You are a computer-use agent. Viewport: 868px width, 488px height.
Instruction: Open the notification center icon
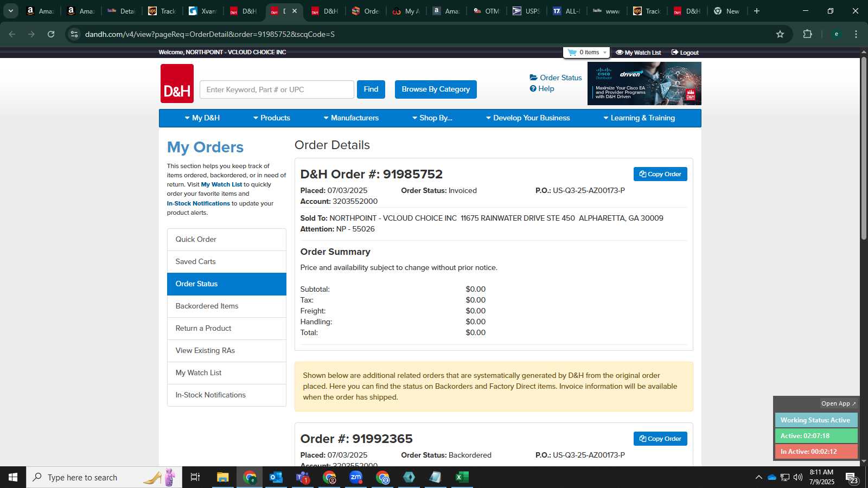851,478
